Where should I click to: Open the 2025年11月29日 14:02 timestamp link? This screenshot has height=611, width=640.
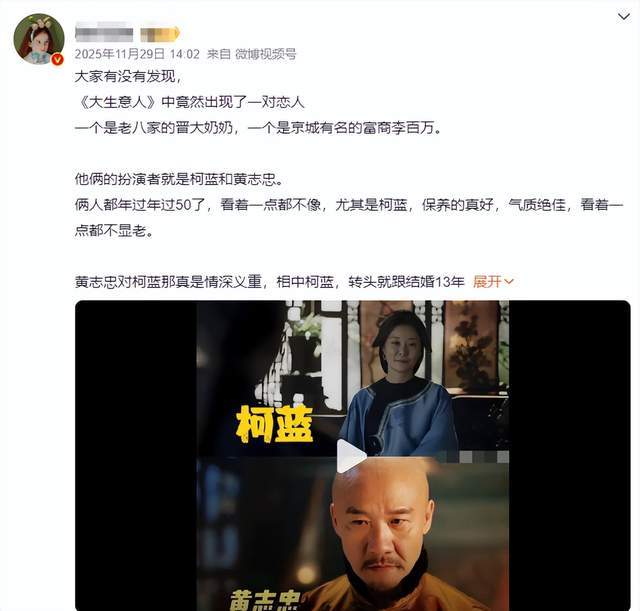[137, 54]
